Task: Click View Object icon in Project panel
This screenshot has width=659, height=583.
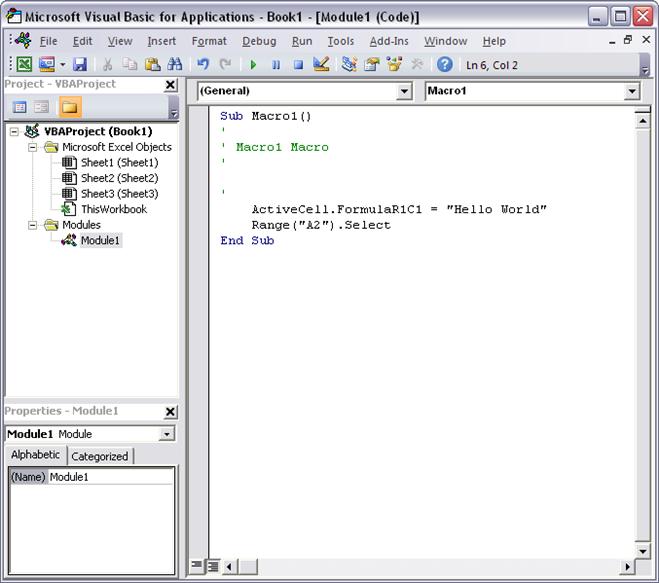Action: point(41,107)
